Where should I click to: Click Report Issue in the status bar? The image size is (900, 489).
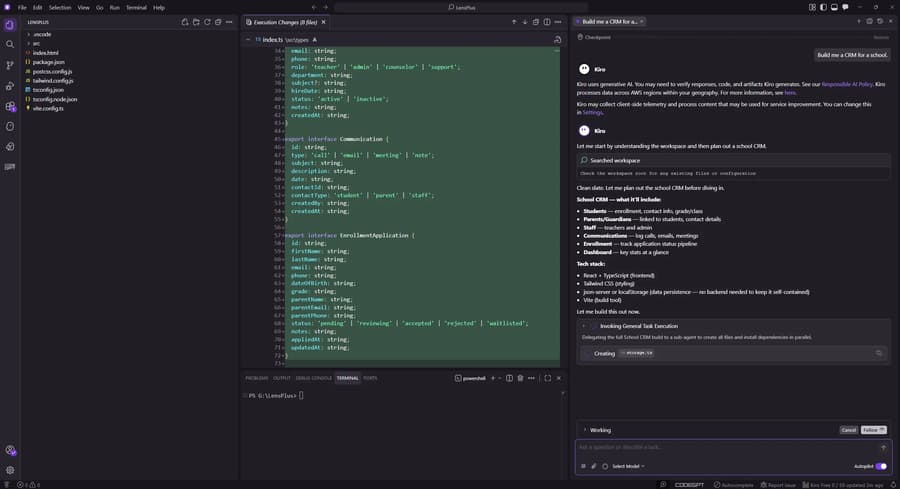[778, 485]
